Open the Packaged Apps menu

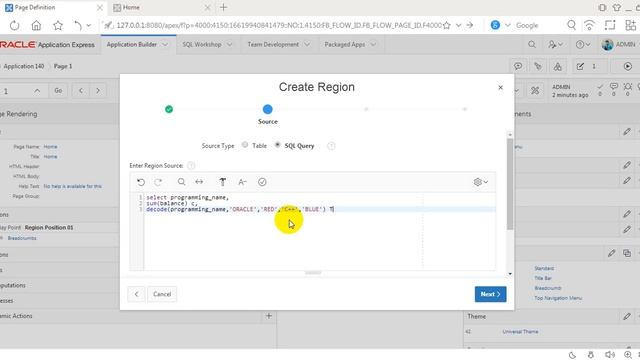[x=344, y=44]
